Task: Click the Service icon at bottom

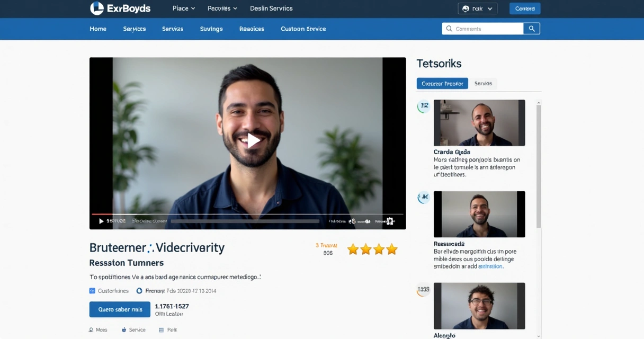Action: point(124,330)
